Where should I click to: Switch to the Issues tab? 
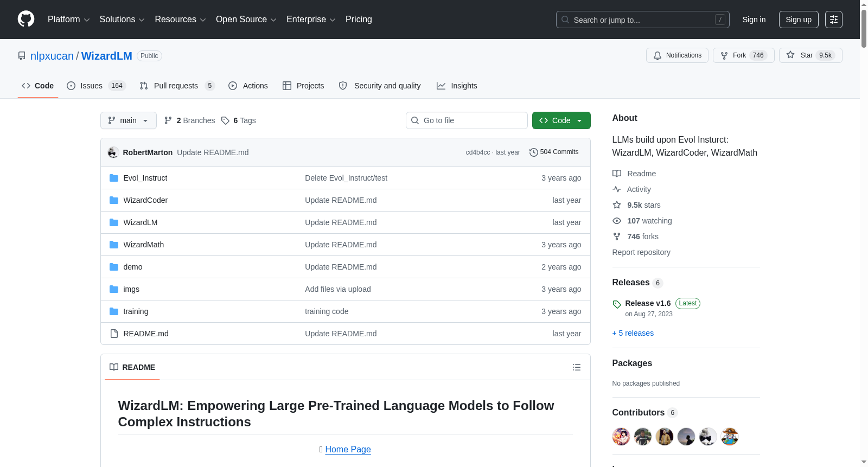(96, 86)
